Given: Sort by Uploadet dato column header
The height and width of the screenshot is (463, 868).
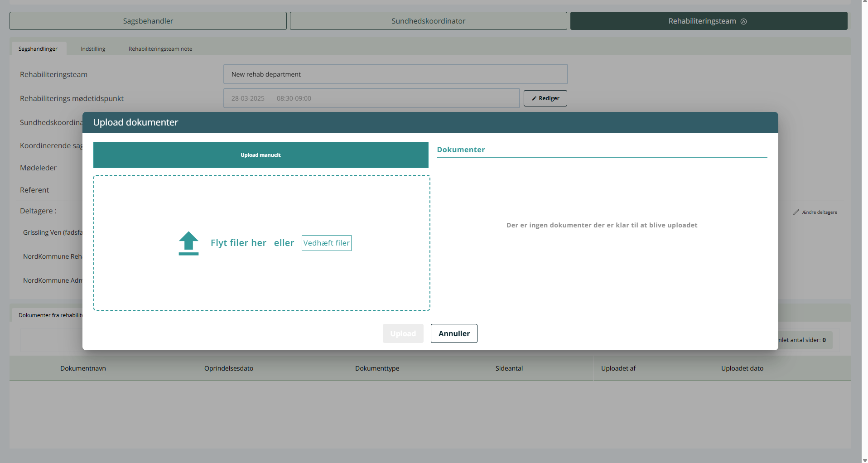Looking at the screenshot, I should [742, 368].
